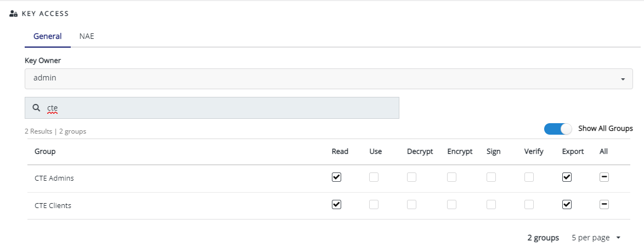Screen dimensions: 644x248
Task: Open the Key Owner admin dropdown
Action: (x=329, y=79)
